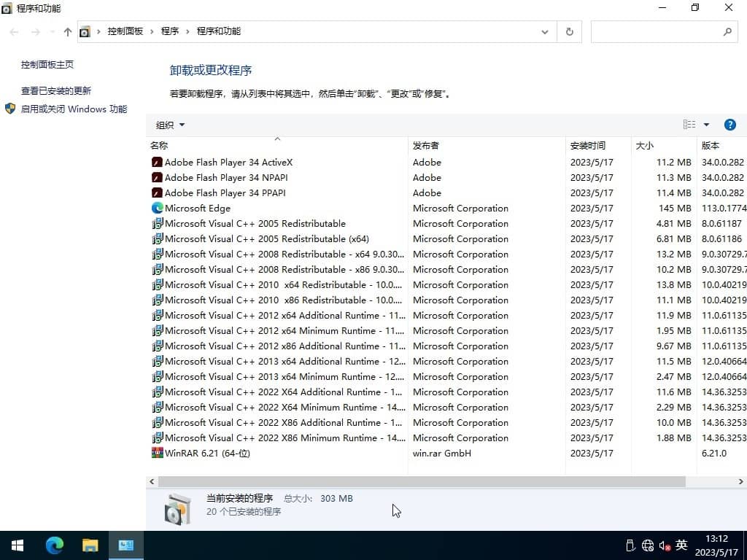Click the view layout icon in toolbar
This screenshot has width=747, height=560.
tap(689, 125)
